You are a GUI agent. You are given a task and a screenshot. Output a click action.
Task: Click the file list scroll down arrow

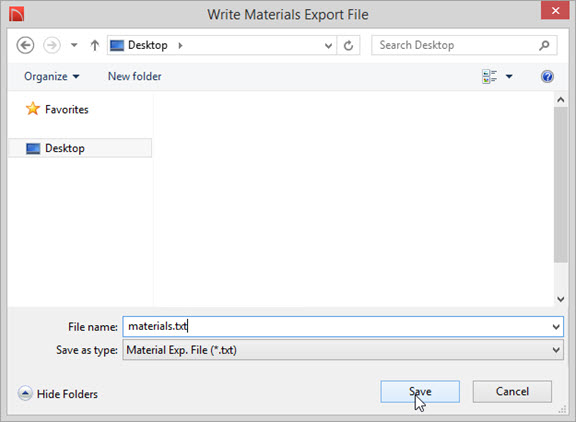click(x=561, y=299)
